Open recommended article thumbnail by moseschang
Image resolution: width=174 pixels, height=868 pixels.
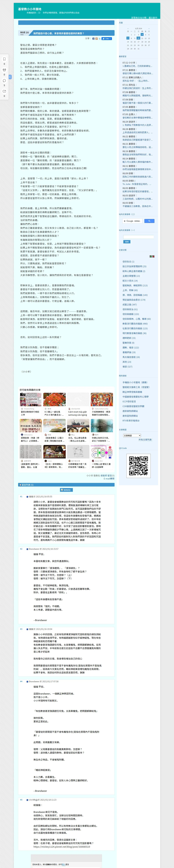[31, 399]
